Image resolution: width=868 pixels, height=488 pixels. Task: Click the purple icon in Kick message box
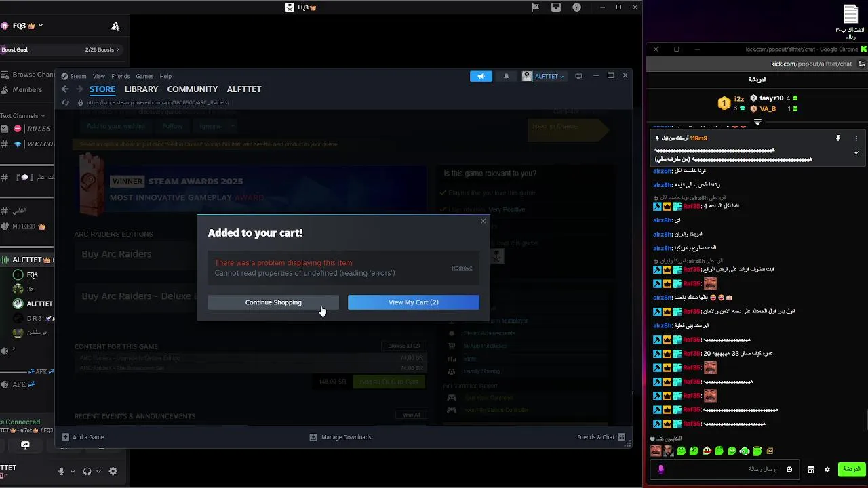pos(661,469)
